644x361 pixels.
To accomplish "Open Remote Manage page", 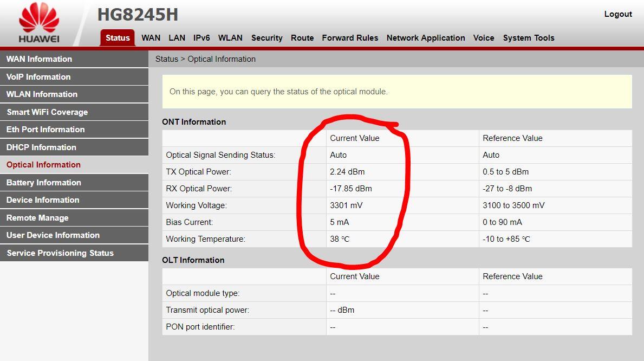I will pos(74,217).
